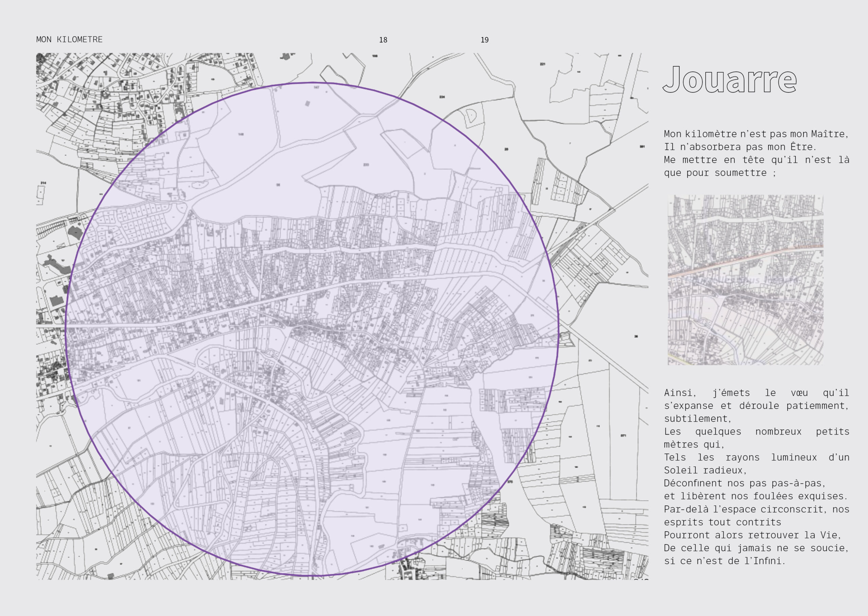Select "De celle qui jamais ne se soucie,"

click(x=756, y=548)
